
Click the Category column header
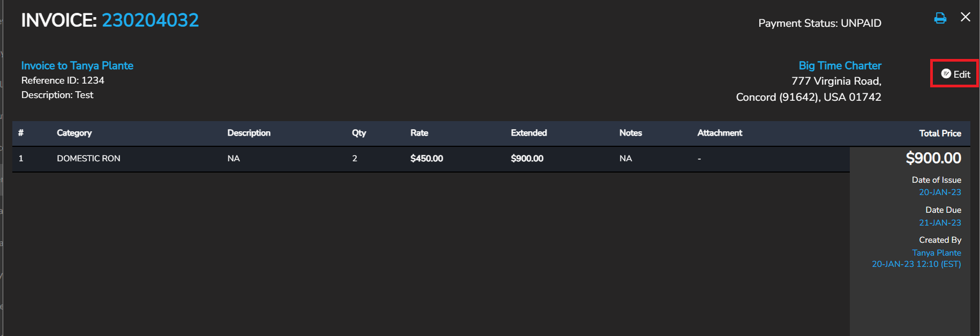coord(74,133)
